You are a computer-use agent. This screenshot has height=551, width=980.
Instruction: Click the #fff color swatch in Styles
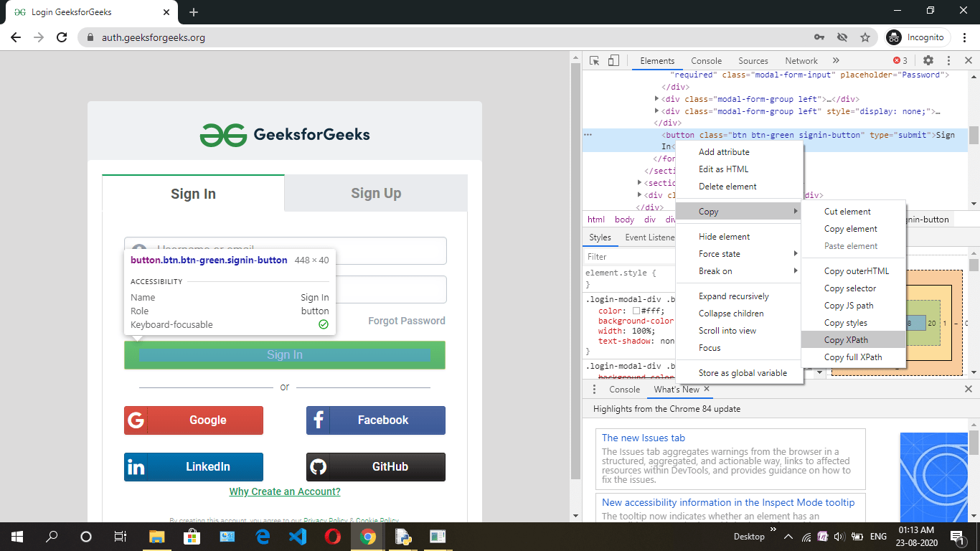636,311
